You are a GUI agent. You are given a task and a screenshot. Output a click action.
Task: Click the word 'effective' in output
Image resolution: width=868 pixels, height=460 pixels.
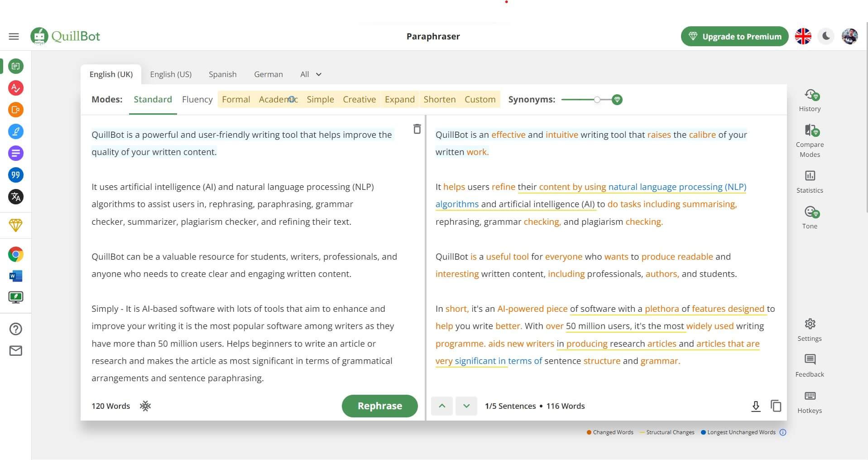click(x=508, y=135)
